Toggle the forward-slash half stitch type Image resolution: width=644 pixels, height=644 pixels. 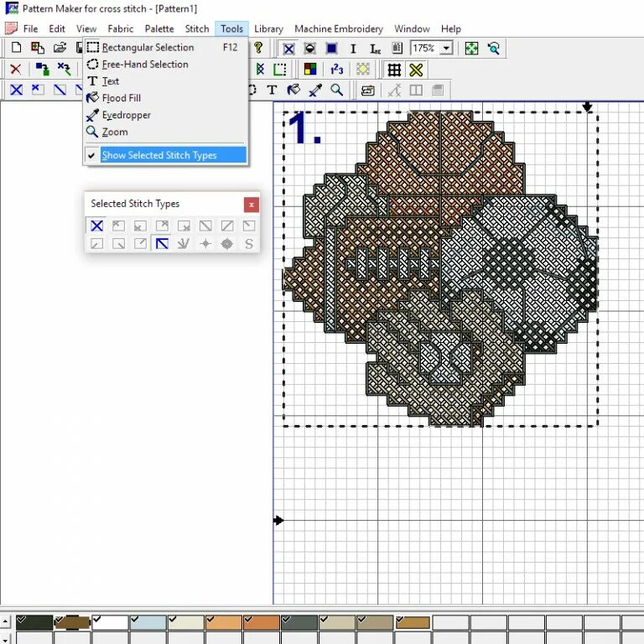click(227, 226)
